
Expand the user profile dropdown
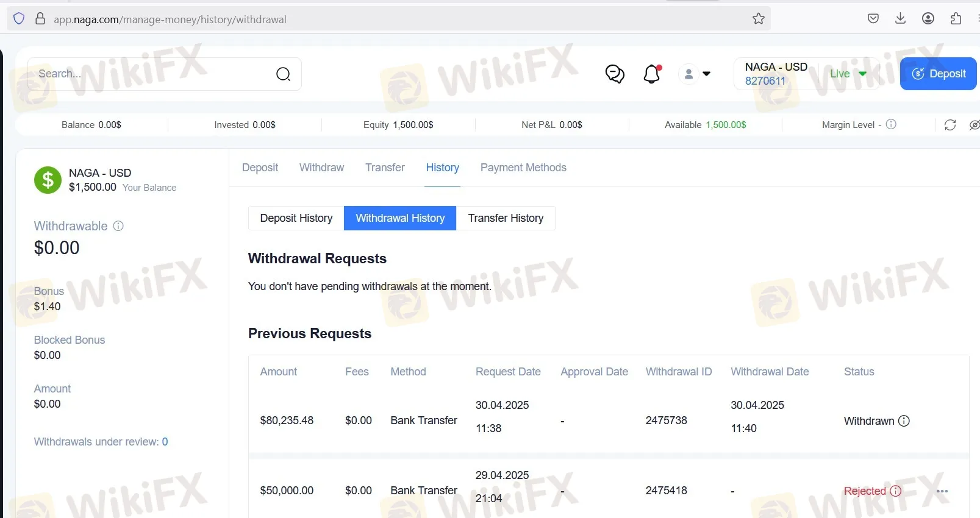695,74
